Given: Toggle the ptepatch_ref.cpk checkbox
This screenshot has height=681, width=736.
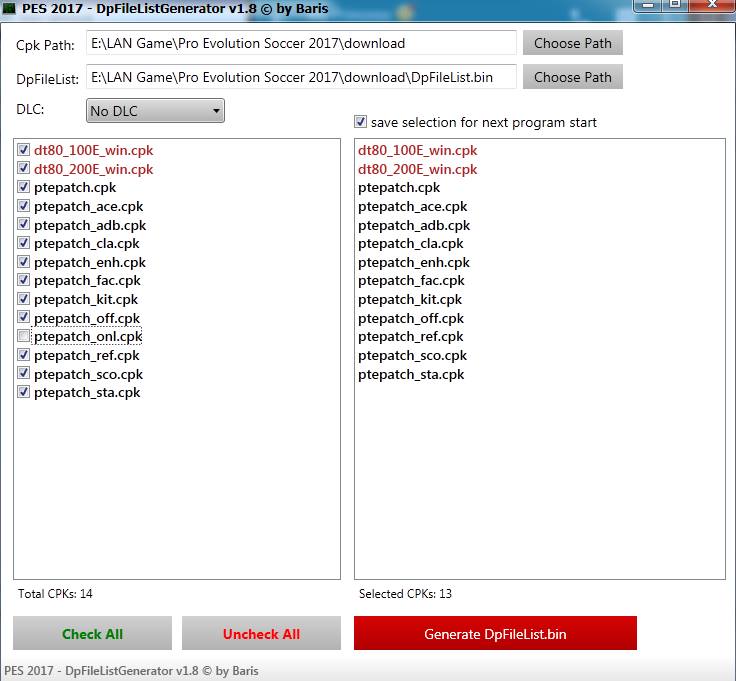Looking at the screenshot, I should (x=23, y=354).
